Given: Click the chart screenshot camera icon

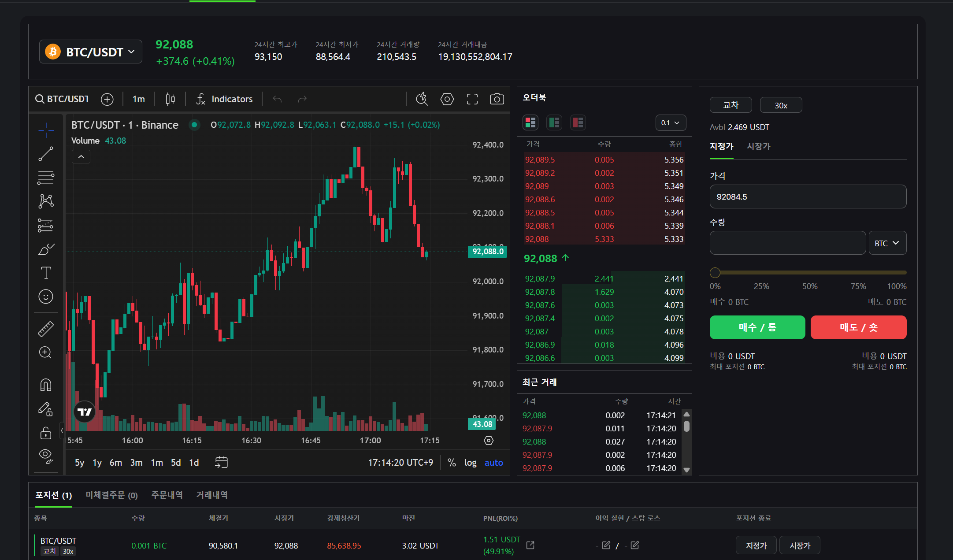Looking at the screenshot, I should pos(497,99).
